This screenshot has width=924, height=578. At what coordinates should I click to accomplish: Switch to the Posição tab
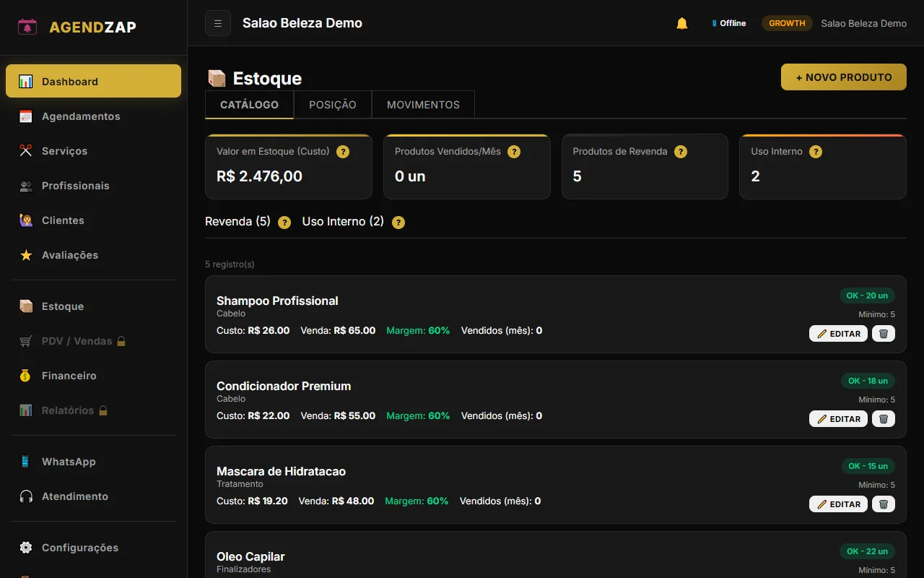pyautogui.click(x=333, y=105)
